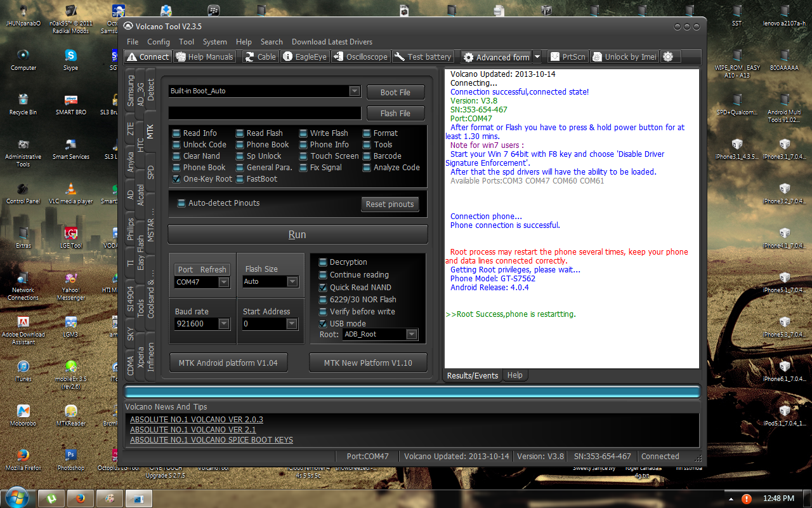Open SMART BRO desktop shortcut
The image size is (812, 508).
pos(71,103)
